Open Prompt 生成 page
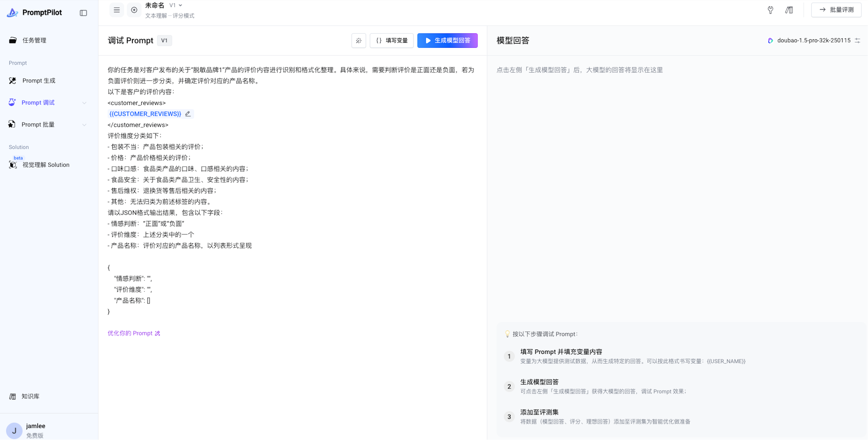The height and width of the screenshot is (440, 868). coord(39,81)
